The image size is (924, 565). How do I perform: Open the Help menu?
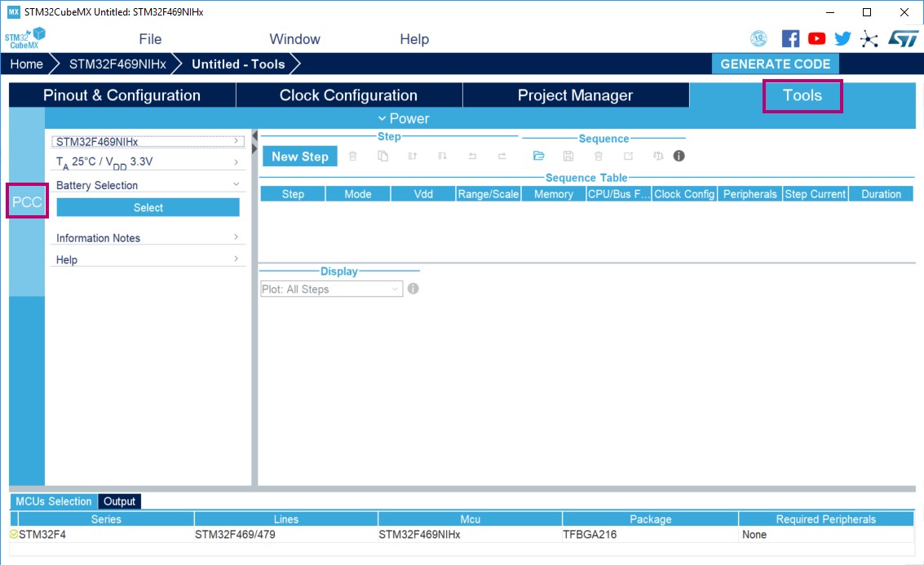point(414,39)
